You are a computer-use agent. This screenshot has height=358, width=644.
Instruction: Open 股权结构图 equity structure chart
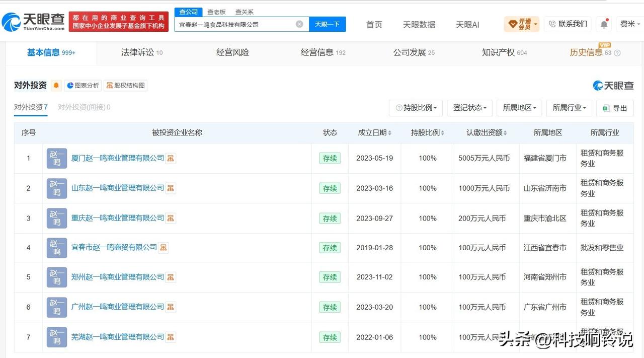tap(125, 86)
